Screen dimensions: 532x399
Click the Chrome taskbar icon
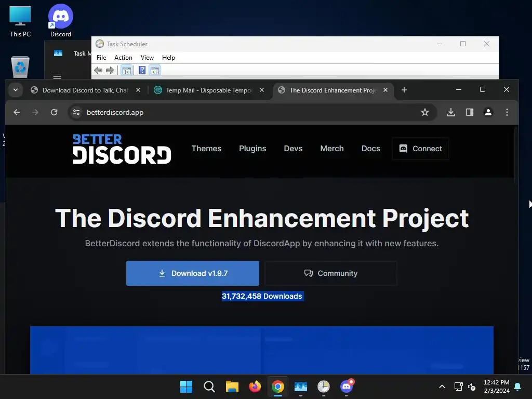(x=278, y=387)
